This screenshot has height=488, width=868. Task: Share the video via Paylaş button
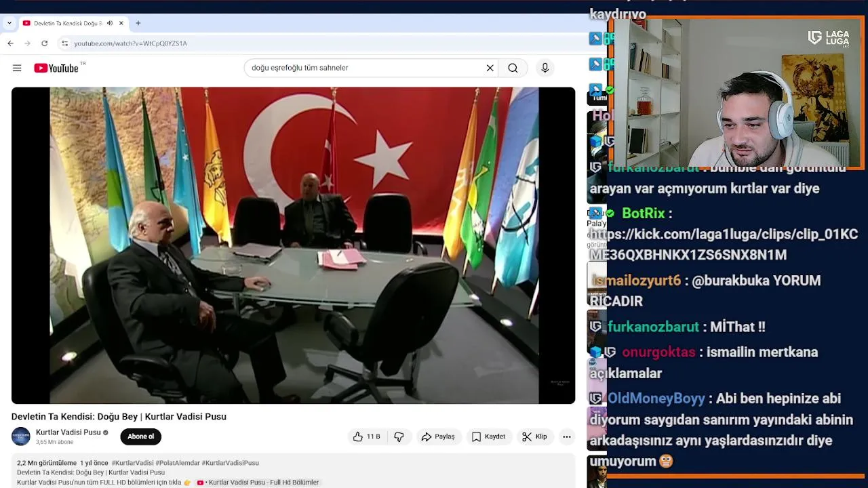pos(438,436)
